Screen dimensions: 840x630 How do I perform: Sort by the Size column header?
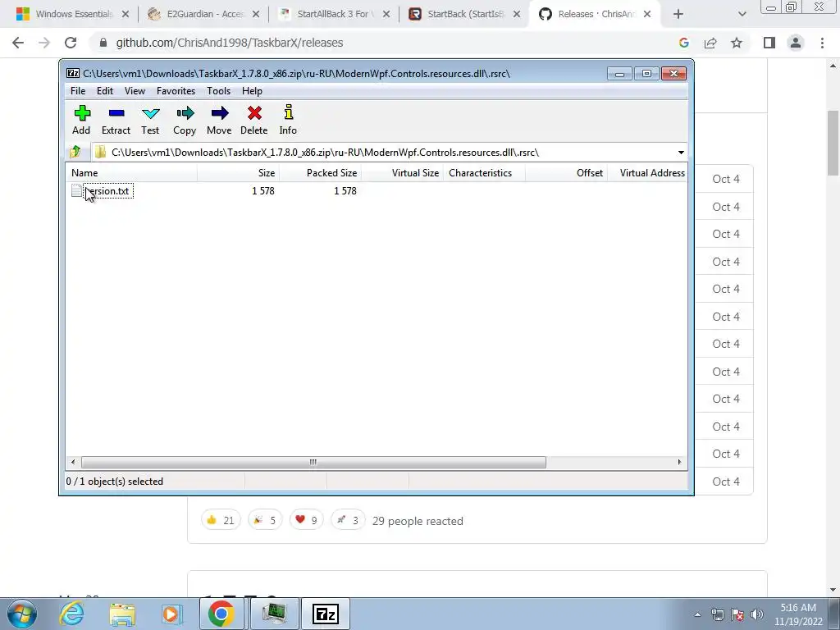pos(239,173)
